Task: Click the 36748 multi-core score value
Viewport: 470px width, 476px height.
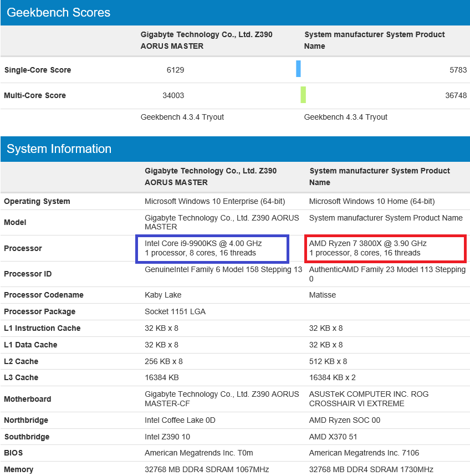Action: (456, 96)
